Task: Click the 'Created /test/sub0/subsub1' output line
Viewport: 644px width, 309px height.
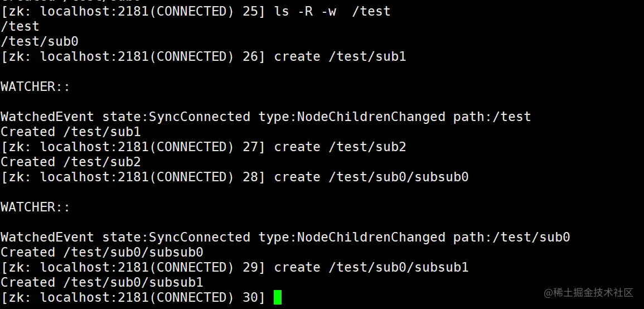Action: coord(101,282)
